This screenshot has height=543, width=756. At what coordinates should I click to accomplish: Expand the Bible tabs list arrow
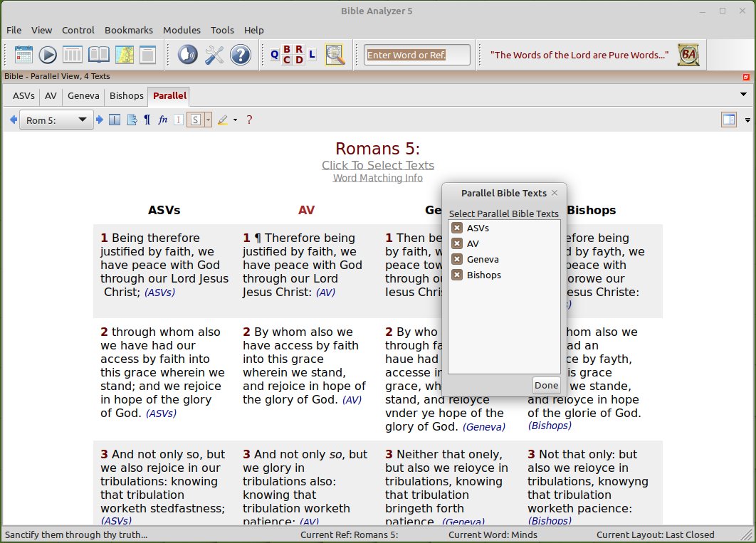(743, 95)
